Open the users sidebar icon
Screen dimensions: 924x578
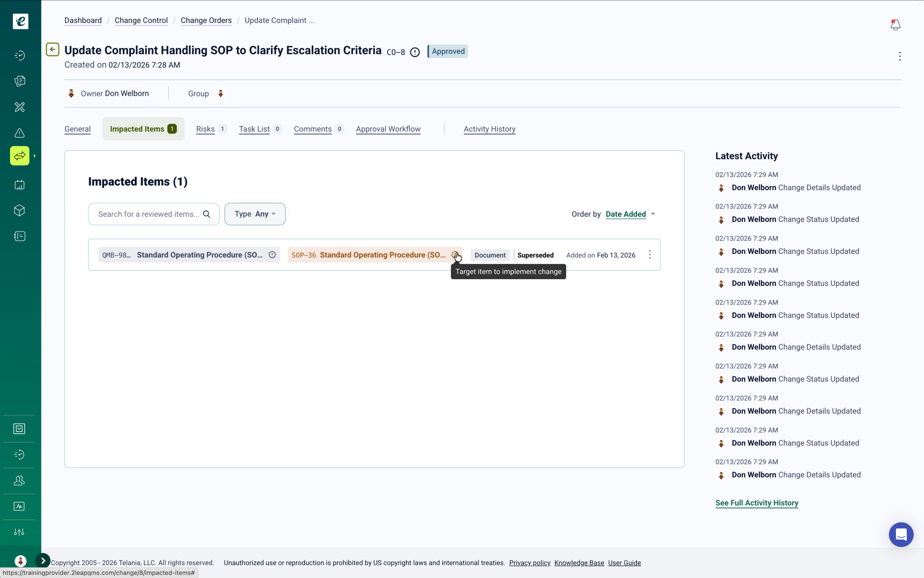[x=19, y=480]
